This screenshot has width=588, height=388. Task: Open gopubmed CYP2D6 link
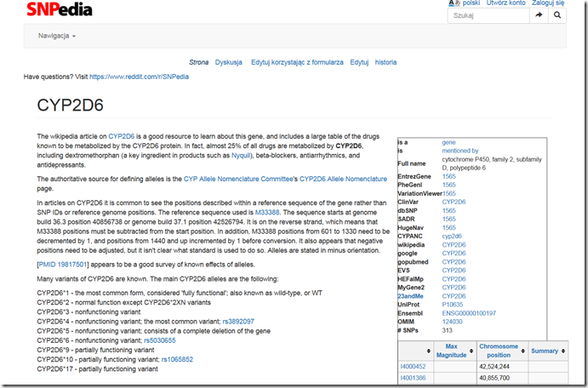click(x=454, y=262)
